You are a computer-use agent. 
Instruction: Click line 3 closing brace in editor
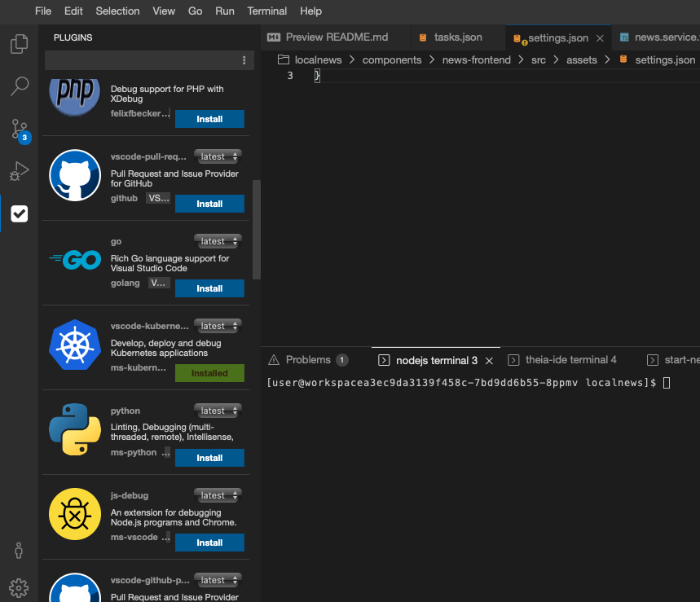point(317,76)
